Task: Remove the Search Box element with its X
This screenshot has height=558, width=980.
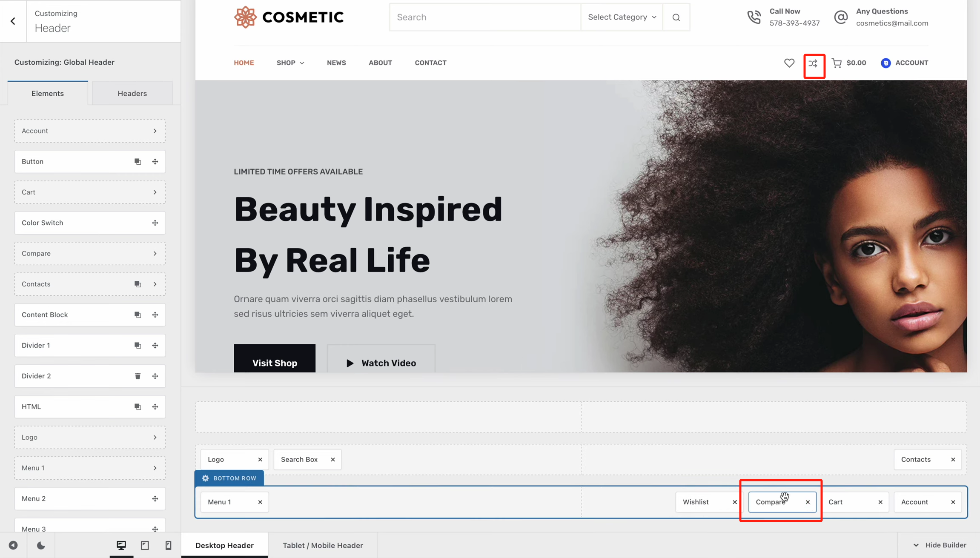Action: pos(332,459)
